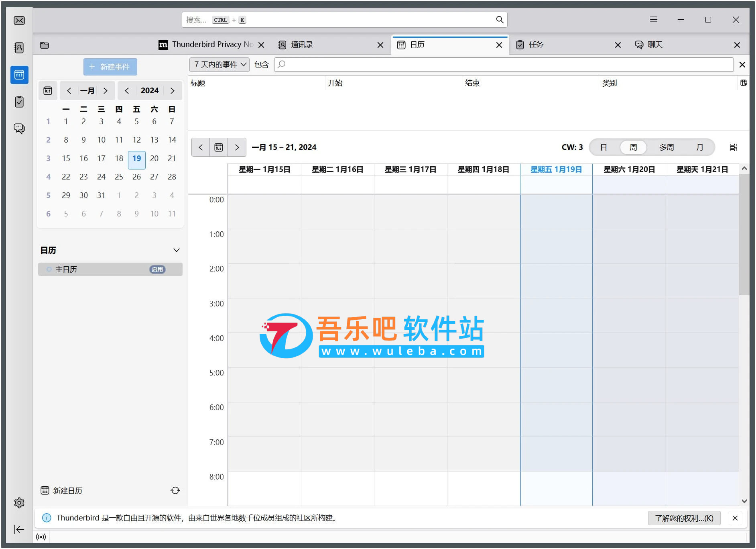Choose columns to display in event list
756x549 pixels.
743,83
